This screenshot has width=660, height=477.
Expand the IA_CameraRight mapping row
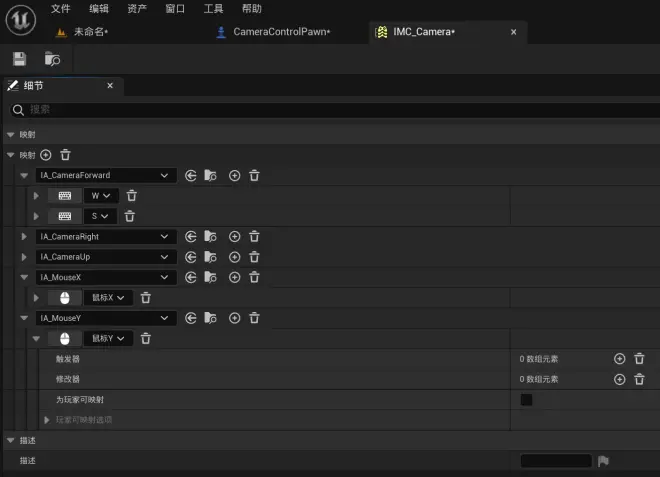[24, 237]
